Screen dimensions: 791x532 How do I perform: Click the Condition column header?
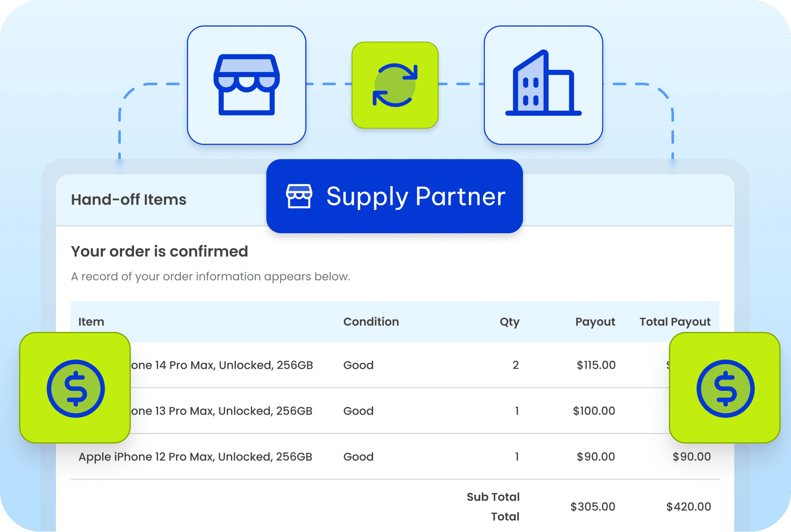371,322
